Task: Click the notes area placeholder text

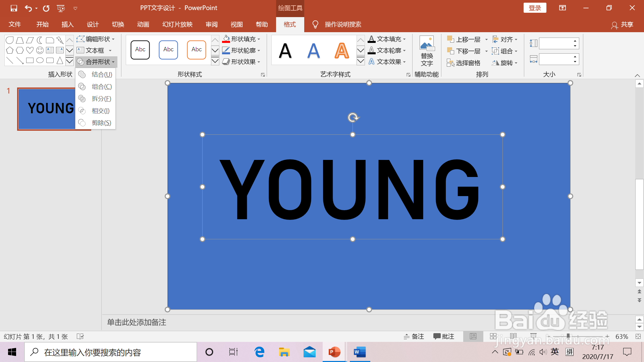Action: pos(137,322)
